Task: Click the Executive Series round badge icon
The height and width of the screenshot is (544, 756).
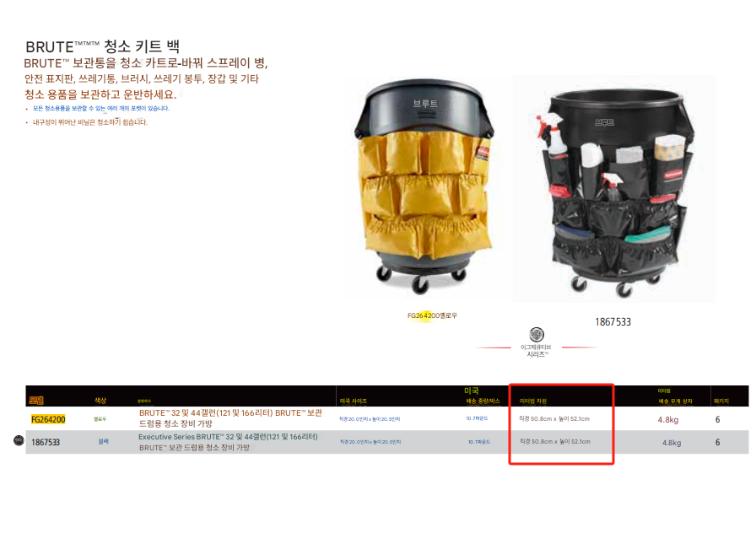Action: (x=536, y=334)
